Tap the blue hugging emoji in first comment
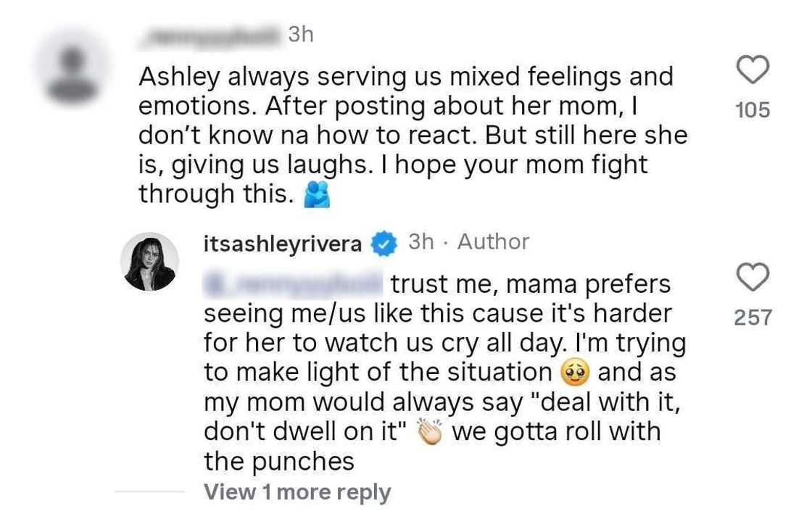The width and height of the screenshot is (812, 527). click(x=318, y=194)
